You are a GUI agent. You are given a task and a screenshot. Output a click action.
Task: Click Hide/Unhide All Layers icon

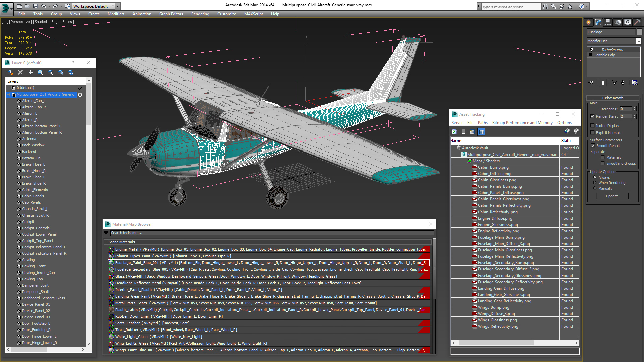pyautogui.click(x=61, y=72)
